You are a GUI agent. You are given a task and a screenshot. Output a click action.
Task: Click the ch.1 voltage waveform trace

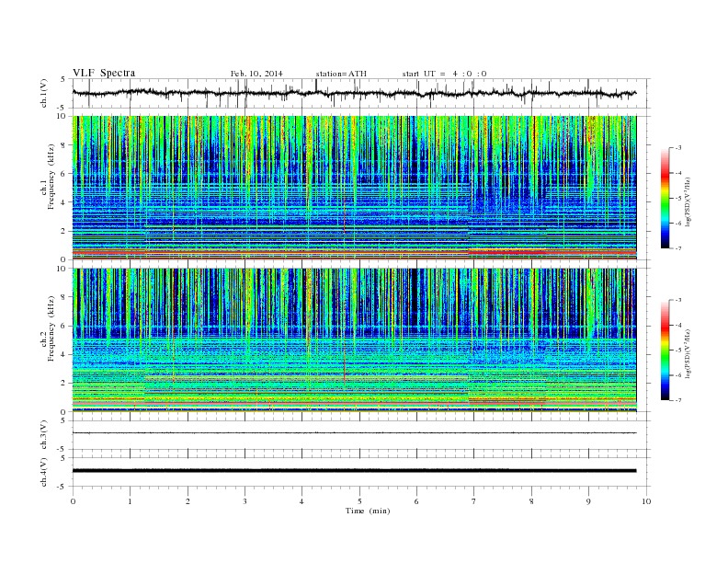pyautogui.click(x=354, y=93)
